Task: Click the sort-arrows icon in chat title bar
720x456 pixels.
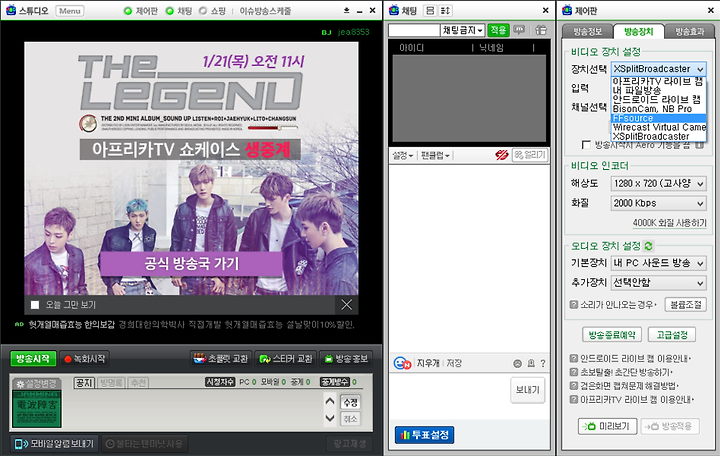Action: pyautogui.click(x=445, y=10)
